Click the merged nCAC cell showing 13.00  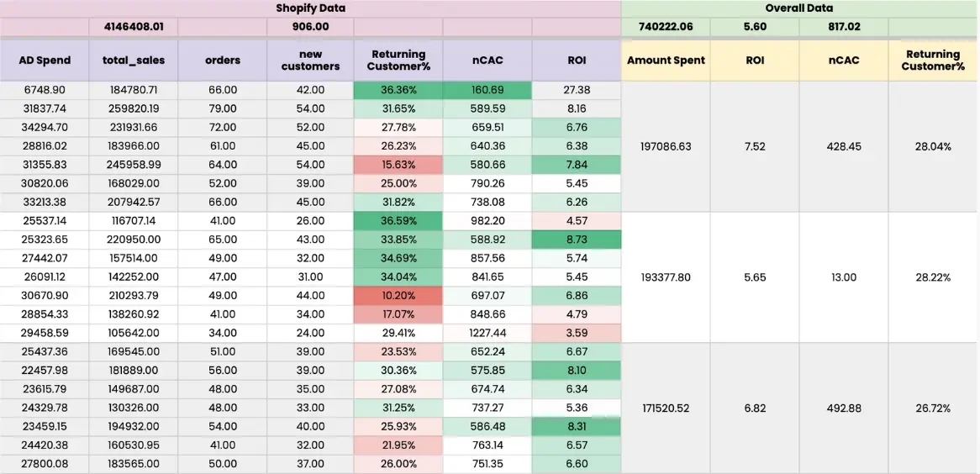coord(843,277)
